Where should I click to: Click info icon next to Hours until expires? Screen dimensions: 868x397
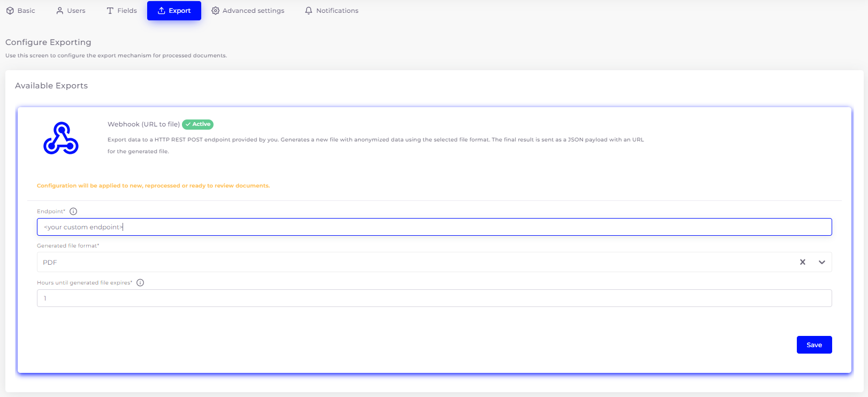(140, 283)
